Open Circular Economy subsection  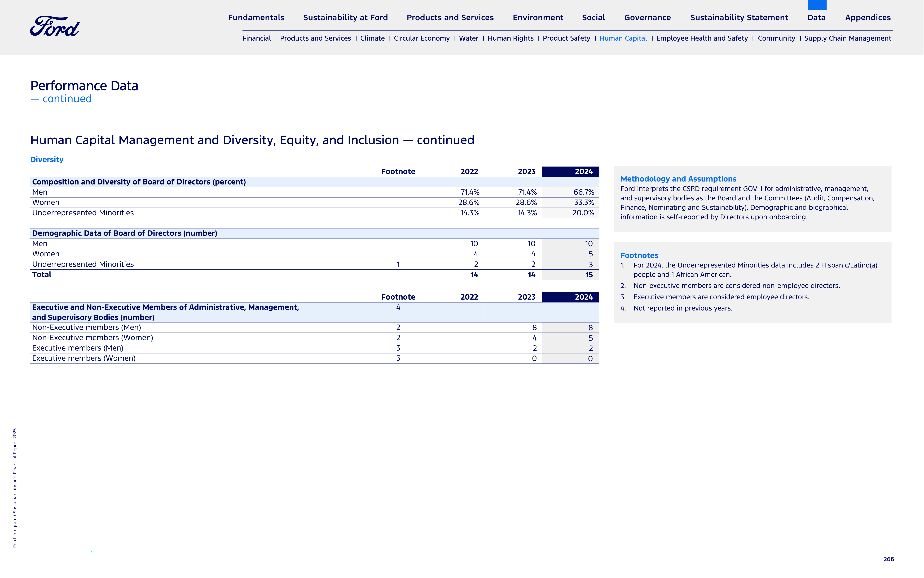tap(422, 38)
